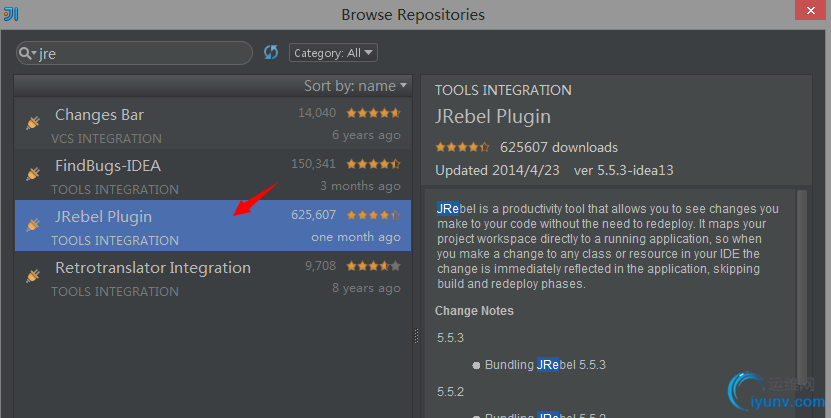Focus the plugin search field containing jre

(134, 53)
